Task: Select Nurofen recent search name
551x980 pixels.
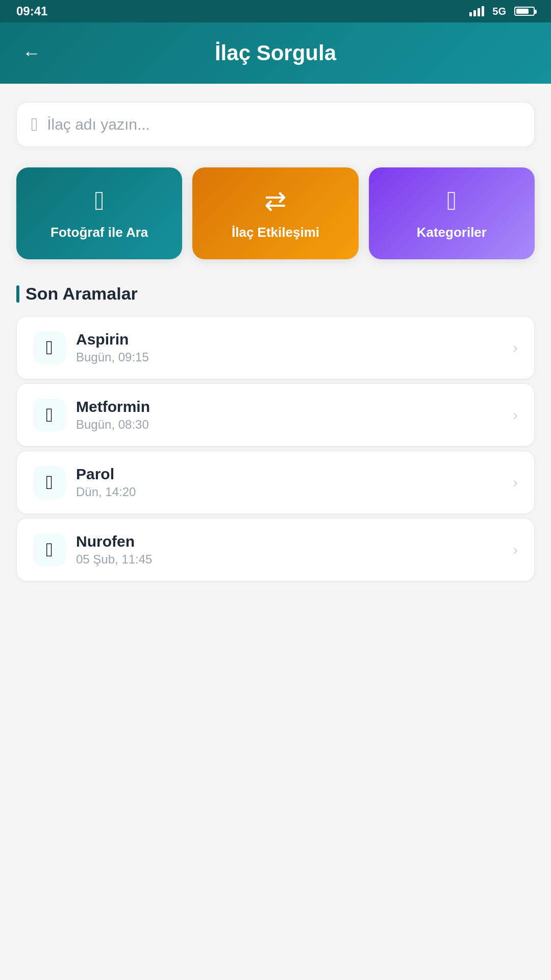Action: [x=106, y=542]
